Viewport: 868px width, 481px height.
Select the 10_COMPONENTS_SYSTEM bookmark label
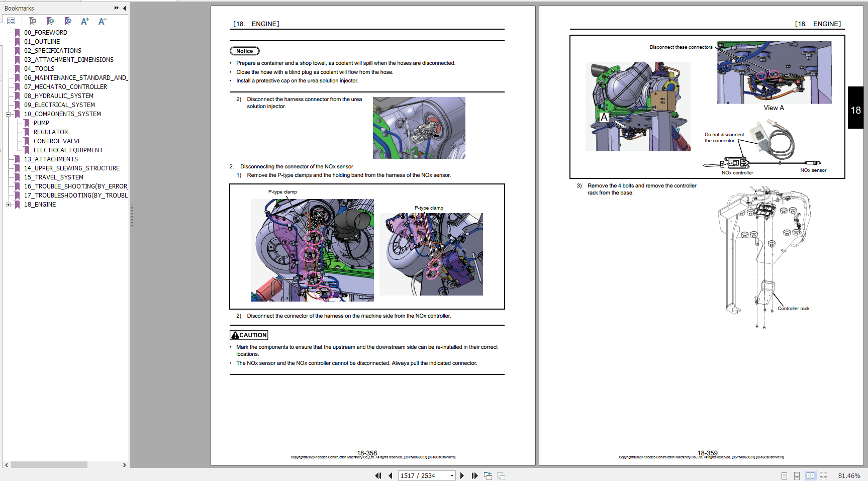pyautogui.click(x=62, y=114)
